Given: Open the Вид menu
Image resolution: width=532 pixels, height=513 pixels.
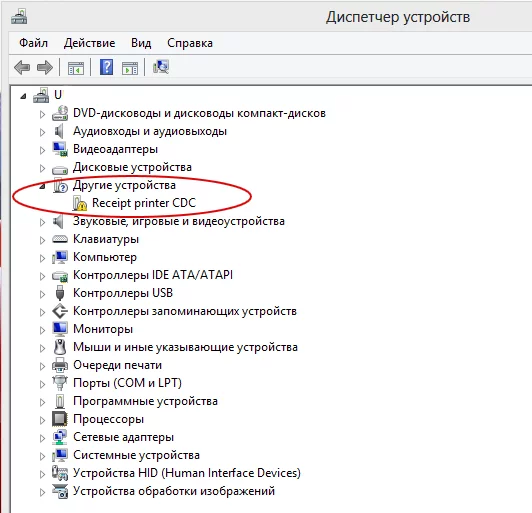Looking at the screenshot, I should tap(141, 43).
